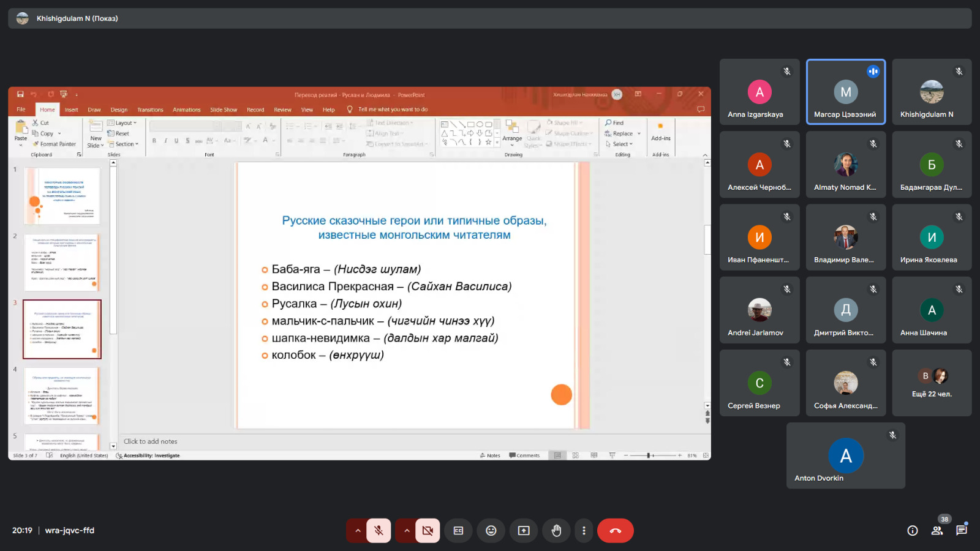Image resolution: width=980 pixels, height=551 pixels.
Task: Show the participants list icon
Action: pyautogui.click(x=937, y=531)
